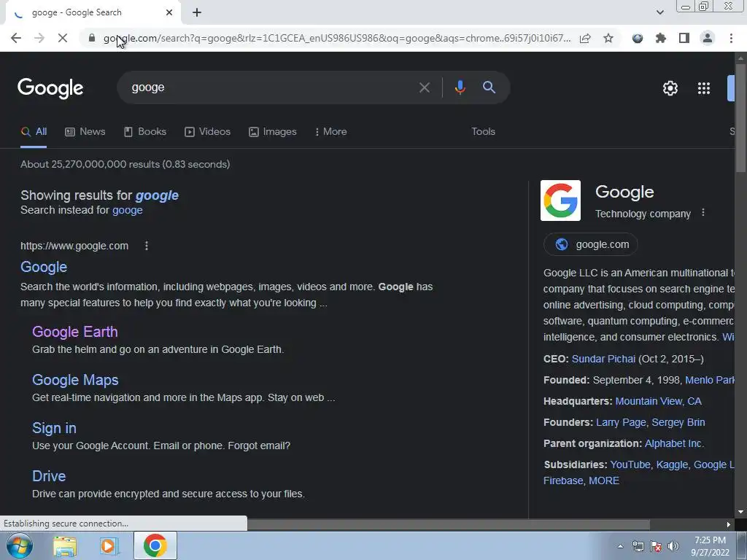The height and width of the screenshot is (560, 747).
Task: Open the Action Center flag icon
Action: pos(656,546)
